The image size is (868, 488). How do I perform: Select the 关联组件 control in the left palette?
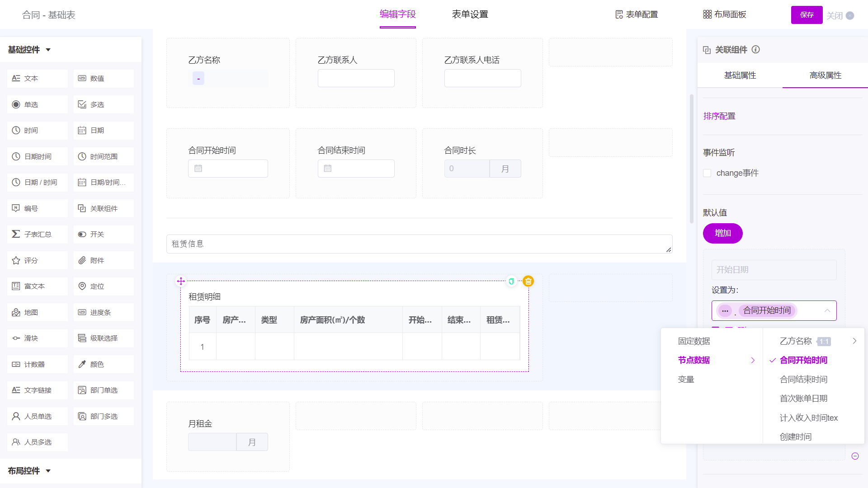tap(104, 209)
